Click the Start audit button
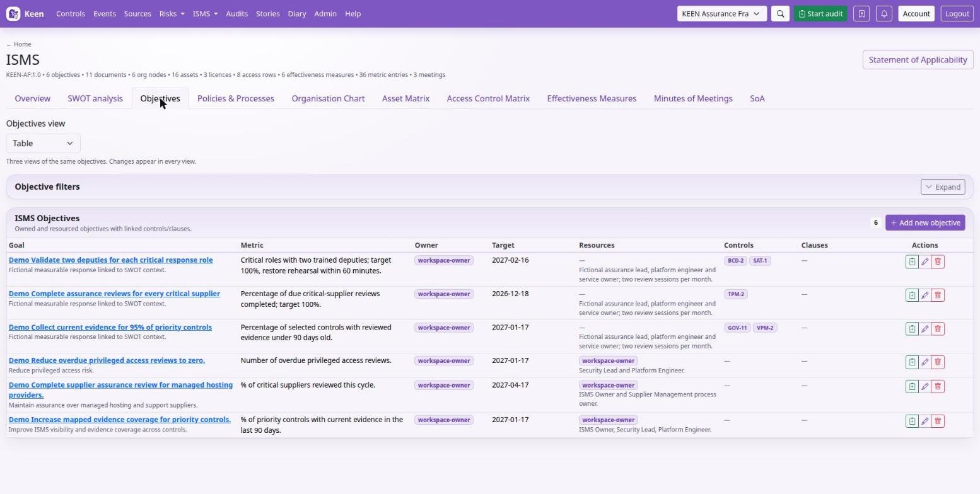 pyautogui.click(x=820, y=14)
